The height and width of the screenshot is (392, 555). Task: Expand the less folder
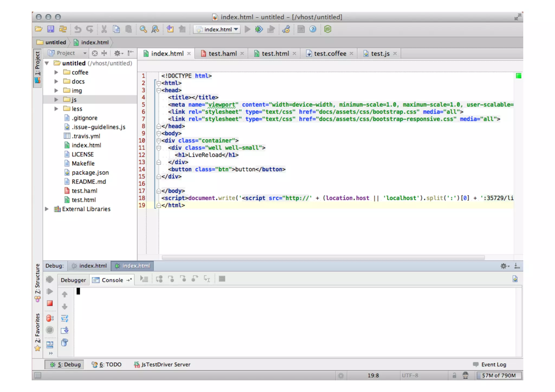coord(56,109)
